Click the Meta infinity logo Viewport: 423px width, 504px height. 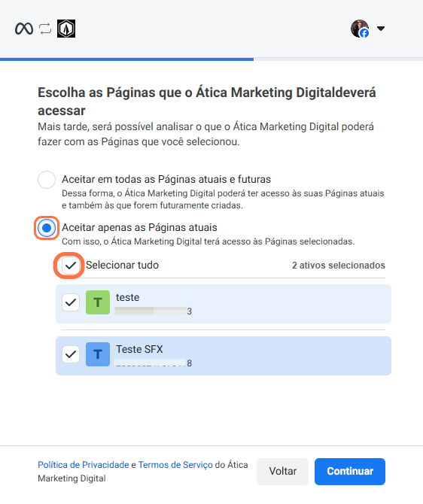[24, 29]
